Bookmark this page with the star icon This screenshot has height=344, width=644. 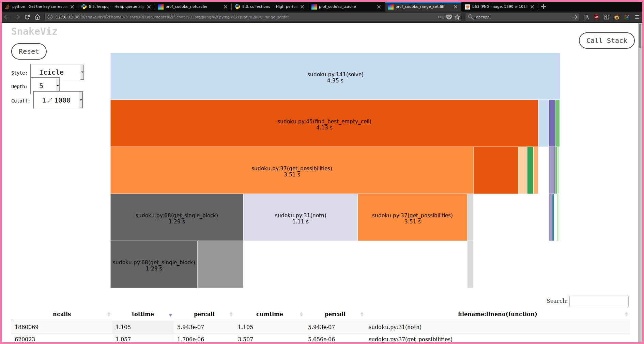(x=457, y=17)
